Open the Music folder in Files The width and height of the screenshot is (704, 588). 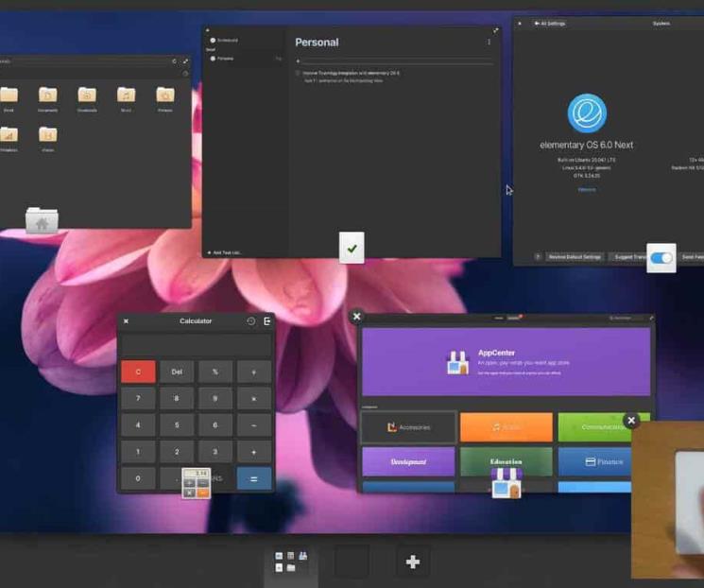pyautogui.click(x=127, y=99)
